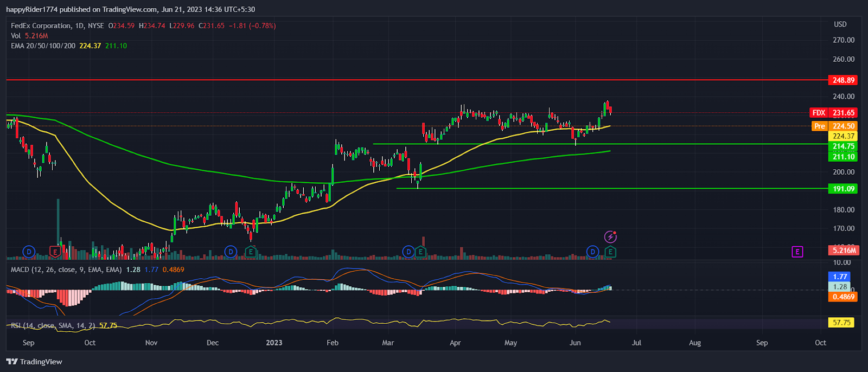Click the 180.00 price scale label
Image resolution: width=868 pixels, height=372 pixels.
[x=844, y=210]
